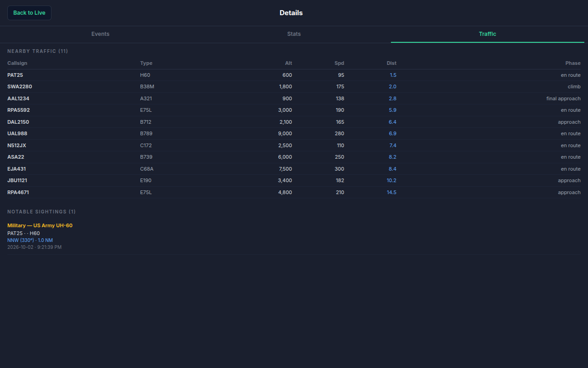Click the Callsign column header
The image size is (588, 368).
pyautogui.click(x=17, y=63)
